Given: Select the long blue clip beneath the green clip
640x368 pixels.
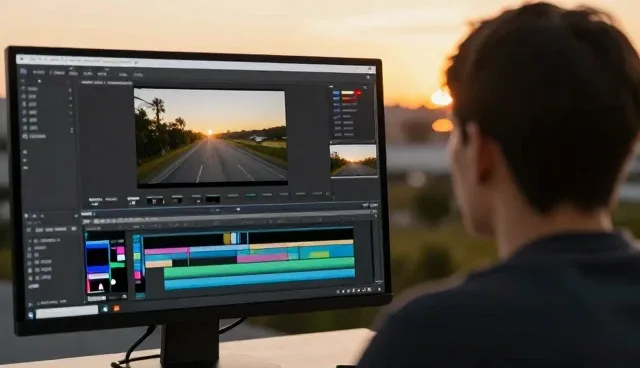Looking at the screenshot, I should pyautogui.click(x=259, y=280).
